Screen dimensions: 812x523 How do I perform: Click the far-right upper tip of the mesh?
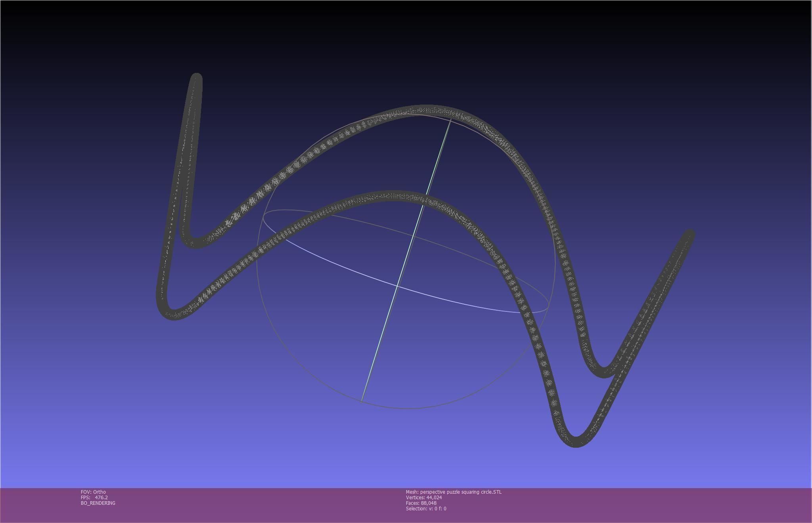click(x=689, y=235)
